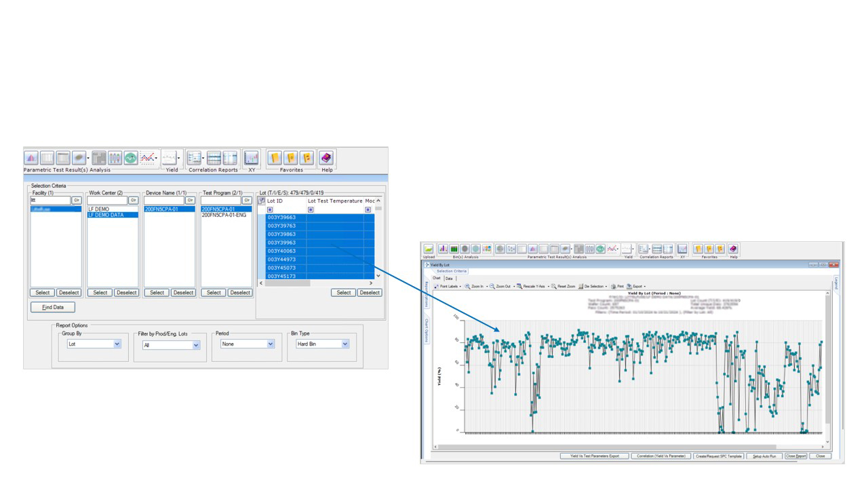Click Yield Vs Test Parameters Export button
Screen dimensions: 868x488
595,456
